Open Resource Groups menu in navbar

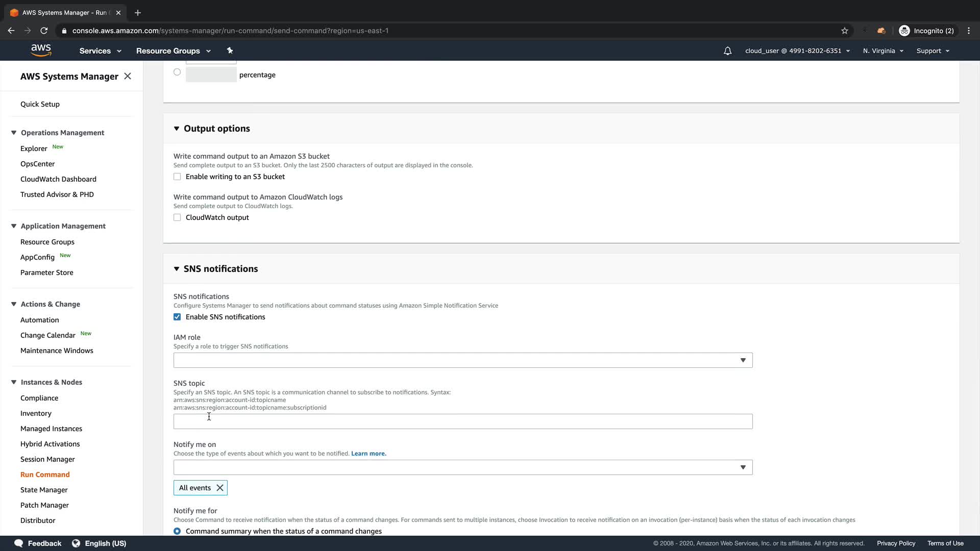(x=173, y=51)
